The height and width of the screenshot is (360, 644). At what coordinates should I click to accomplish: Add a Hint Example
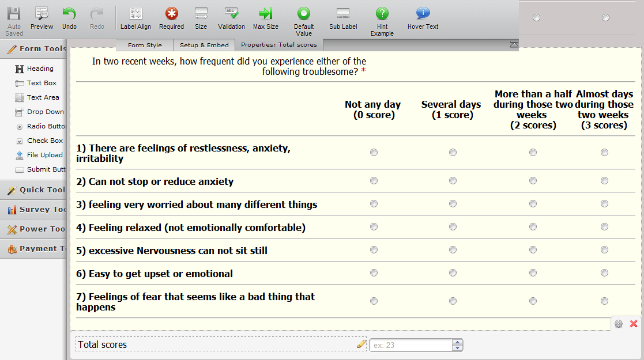pyautogui.click(x=382, y=22)
